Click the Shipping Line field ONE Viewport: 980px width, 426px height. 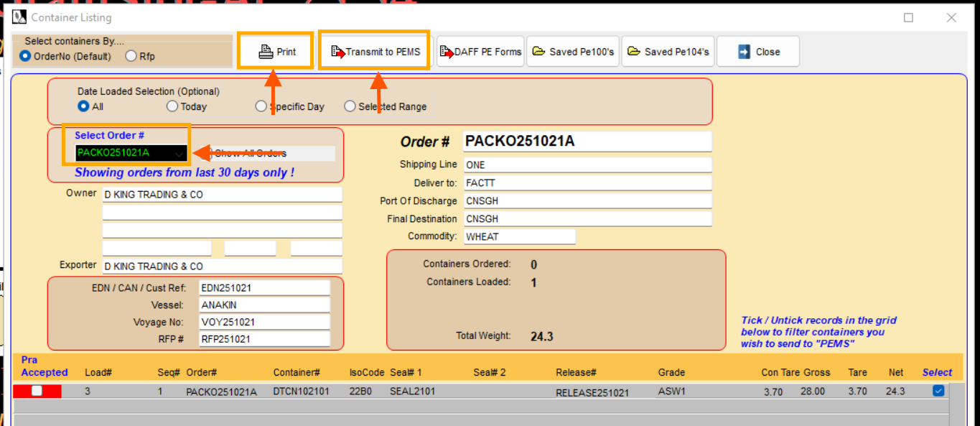pos(587,165)
